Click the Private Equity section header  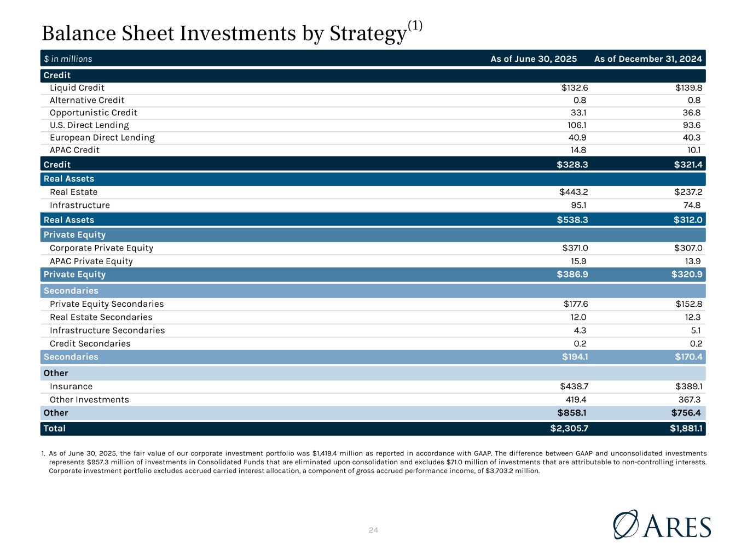click(x=74, y=235)
